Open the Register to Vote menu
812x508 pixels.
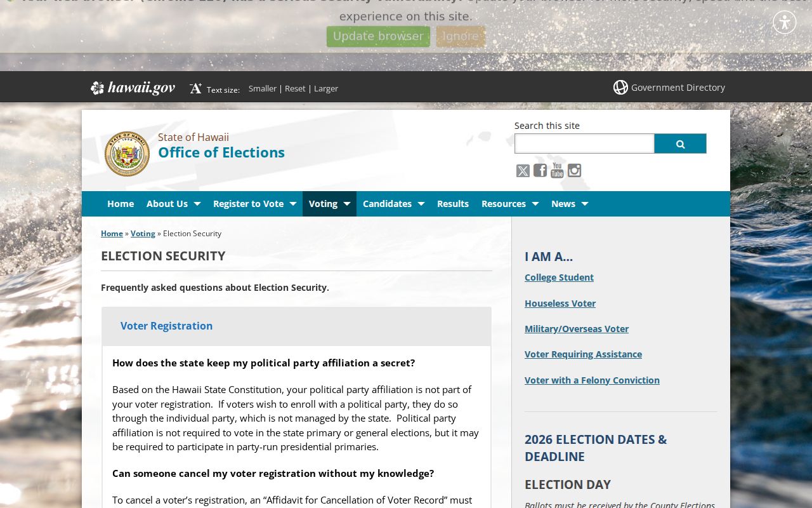[x=248, y=204]
